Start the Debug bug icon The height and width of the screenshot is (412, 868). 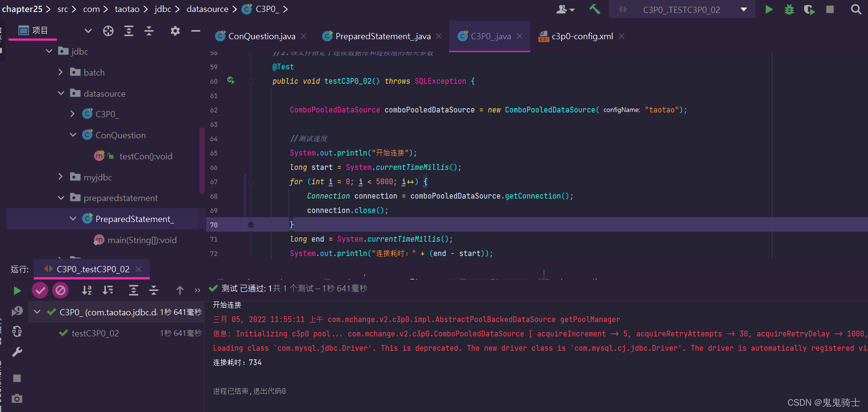coord(789,10)
